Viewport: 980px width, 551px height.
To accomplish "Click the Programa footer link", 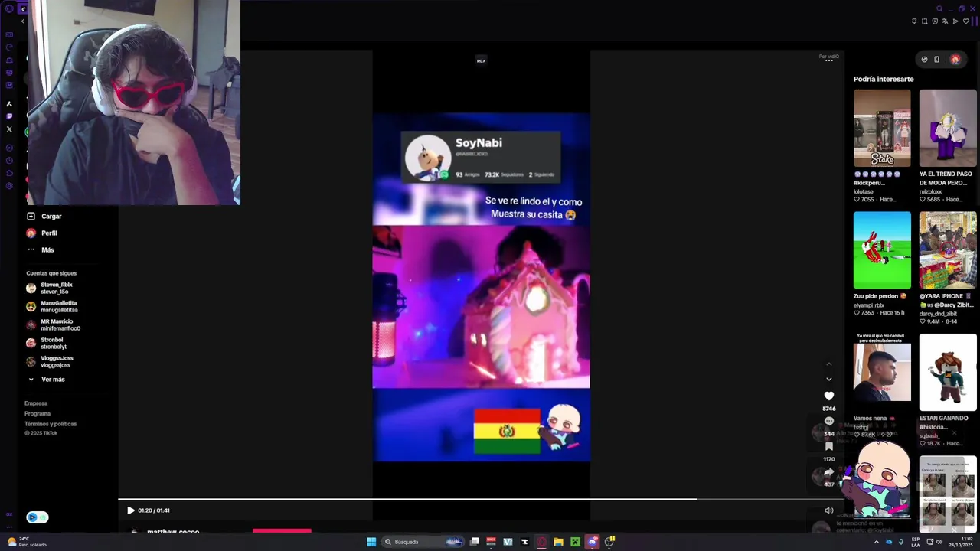I will [x=38, y=414].
